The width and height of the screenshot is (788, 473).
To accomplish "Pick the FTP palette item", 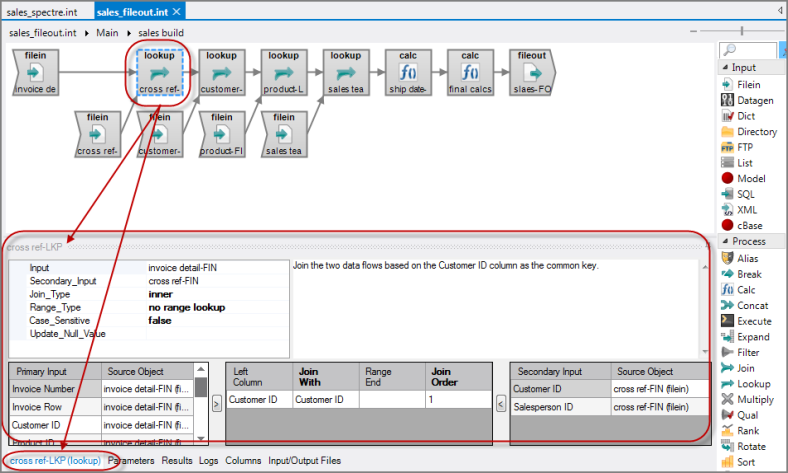I will [737, 147].
